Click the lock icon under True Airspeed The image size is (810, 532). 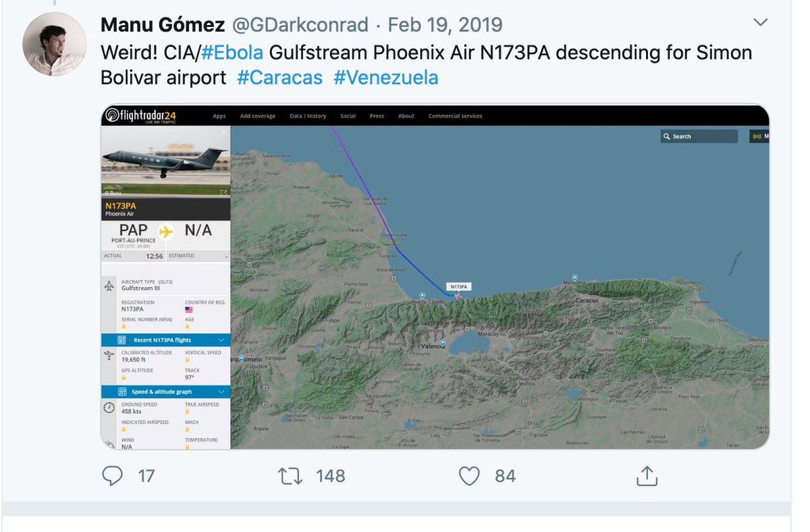point(188,411)
